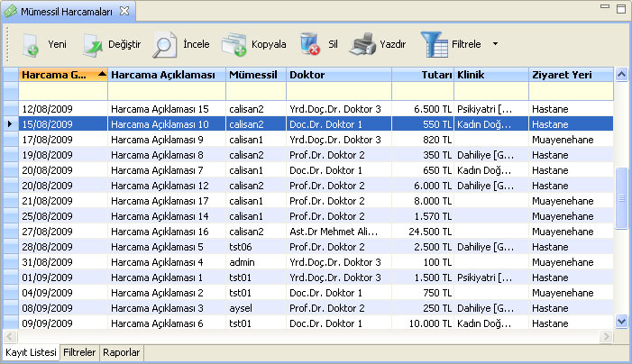Click the Filtrele funnel icon

434,43
